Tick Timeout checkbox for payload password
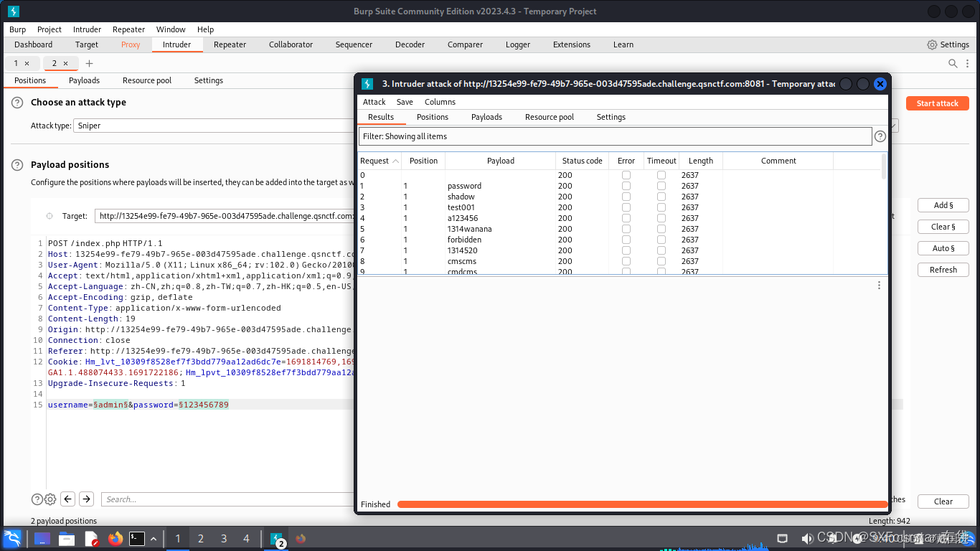The image size is (980, 551). [661, 186]
